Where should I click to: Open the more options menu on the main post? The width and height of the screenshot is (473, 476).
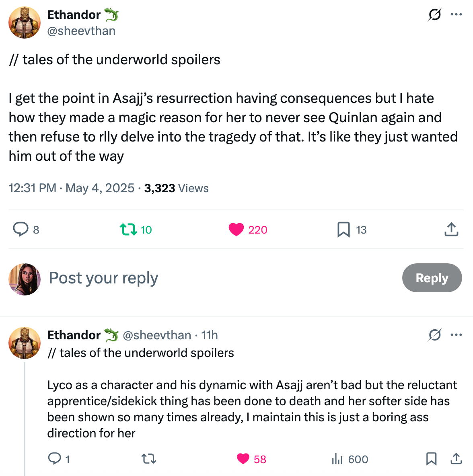(x=456, y=15)
